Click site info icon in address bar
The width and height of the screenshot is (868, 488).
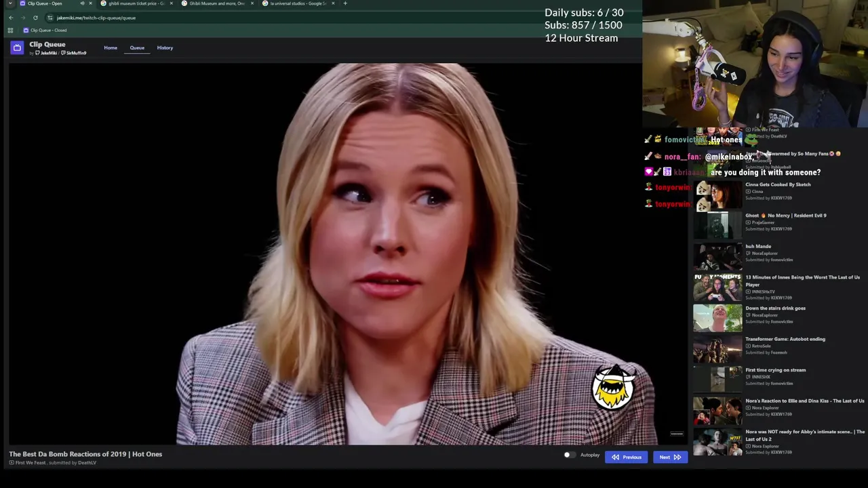[x=50, y=18]
